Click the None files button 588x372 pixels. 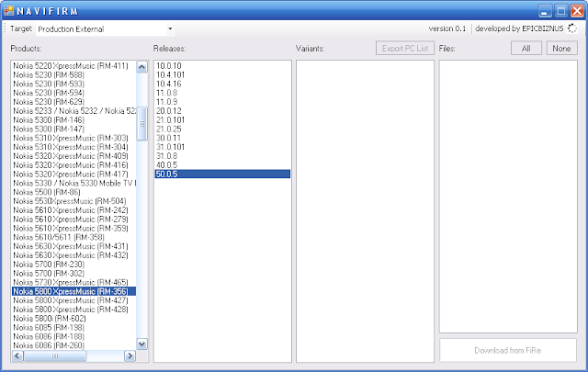(x=561, y=49)
